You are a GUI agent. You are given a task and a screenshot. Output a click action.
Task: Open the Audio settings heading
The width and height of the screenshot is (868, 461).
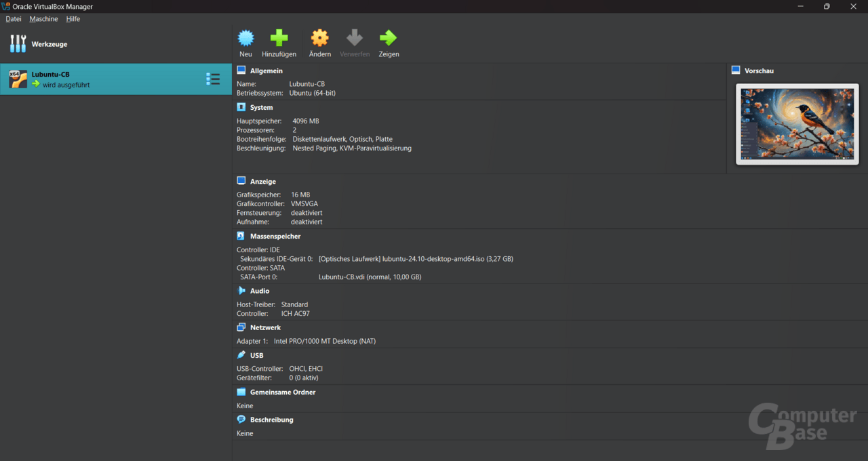pos(260,291)
